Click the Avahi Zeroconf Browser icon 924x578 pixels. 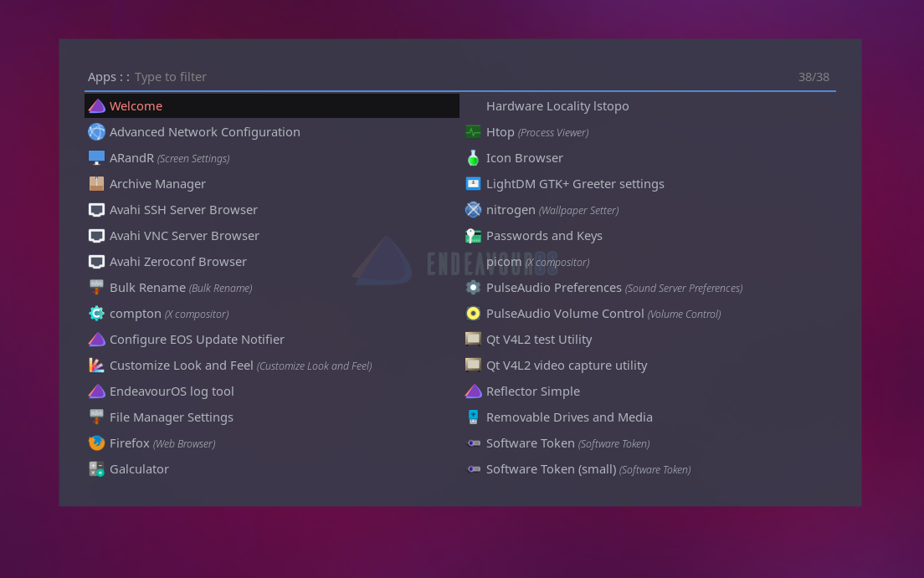96,262
